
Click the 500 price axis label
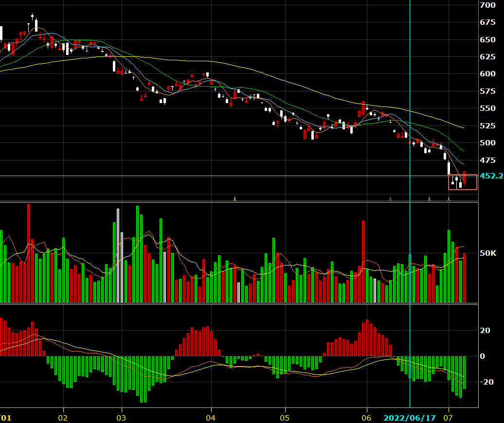(x=487, y=142)
